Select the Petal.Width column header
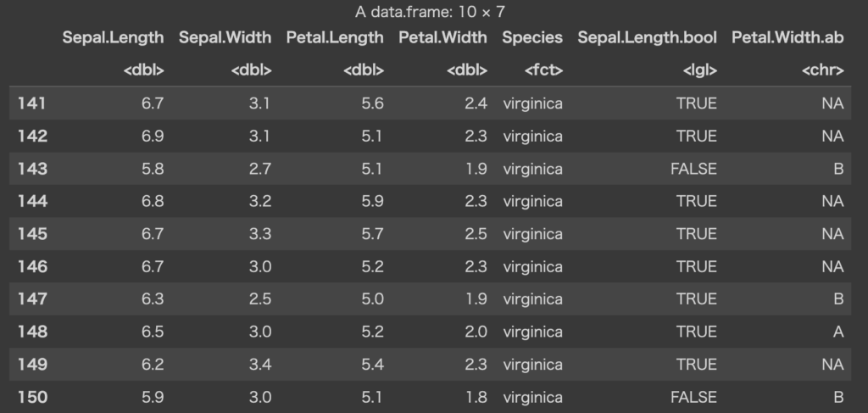The width and height of the screenshot is (868, 413). (x=442, y=37)
